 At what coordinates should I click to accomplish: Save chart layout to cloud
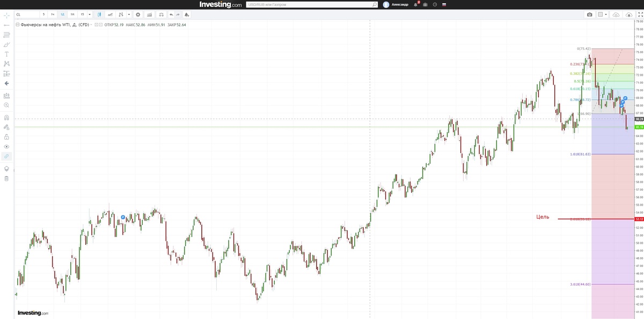628,15
